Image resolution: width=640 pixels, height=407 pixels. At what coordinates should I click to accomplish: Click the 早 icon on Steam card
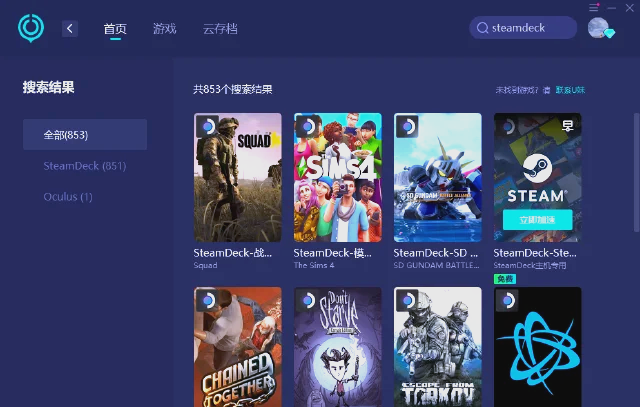pyautogui.click(x=568, y=126)
